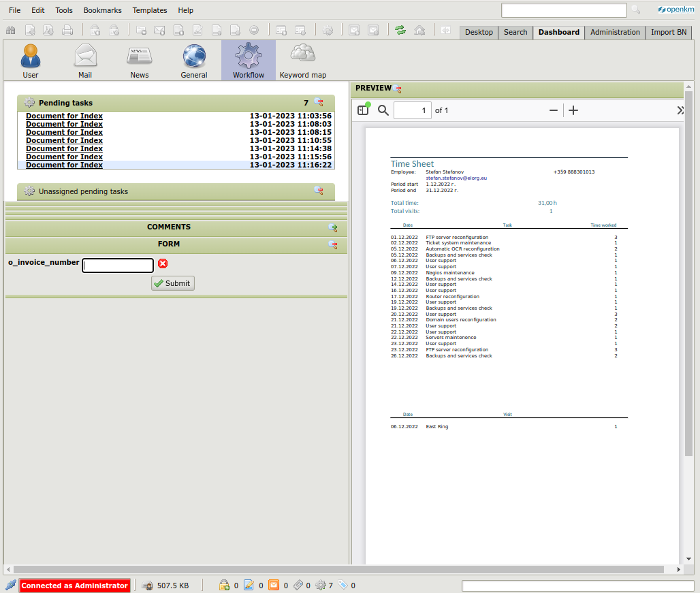This screenshot has height=593, width=700.
Task: Open the Tools menu
Action: [63, 10]
